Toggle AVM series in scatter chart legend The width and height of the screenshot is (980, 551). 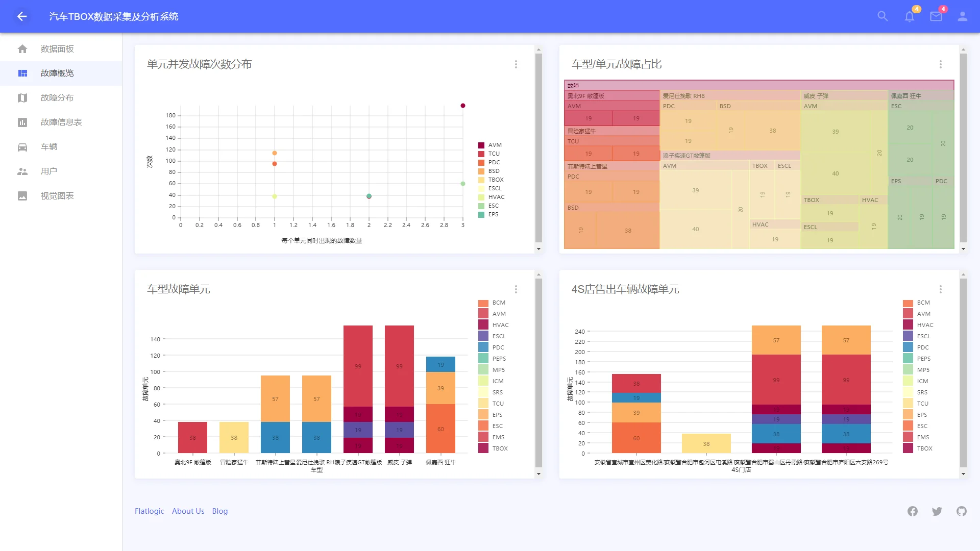[494, 145]
